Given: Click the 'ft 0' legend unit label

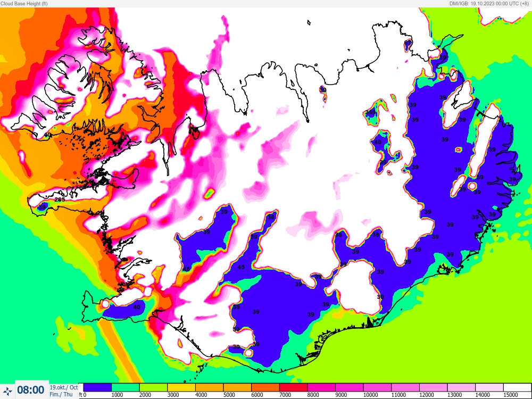Looking at the screenshot, I should click(x=82, y=395).
